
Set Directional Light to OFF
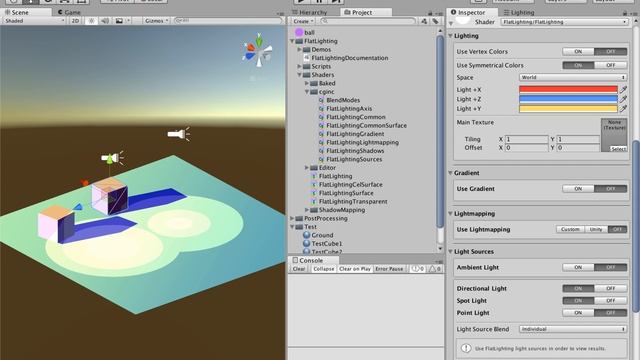(x=611, y=288)
